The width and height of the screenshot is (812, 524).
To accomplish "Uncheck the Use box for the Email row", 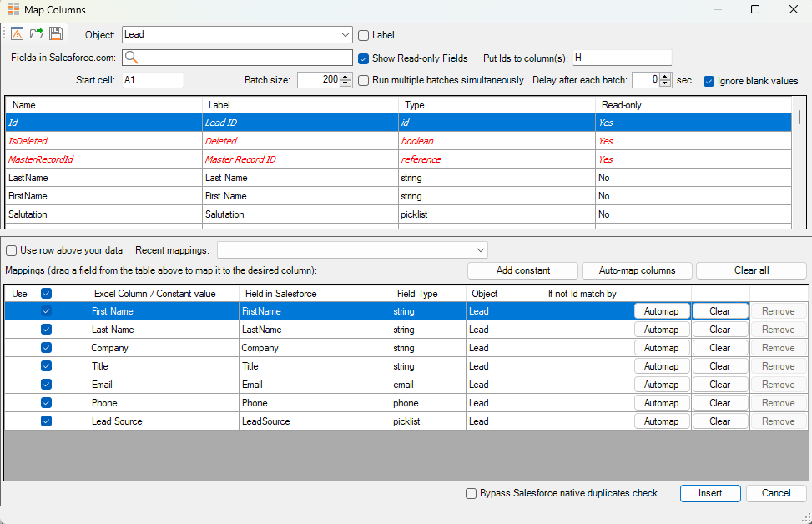I will click(46, 385).
